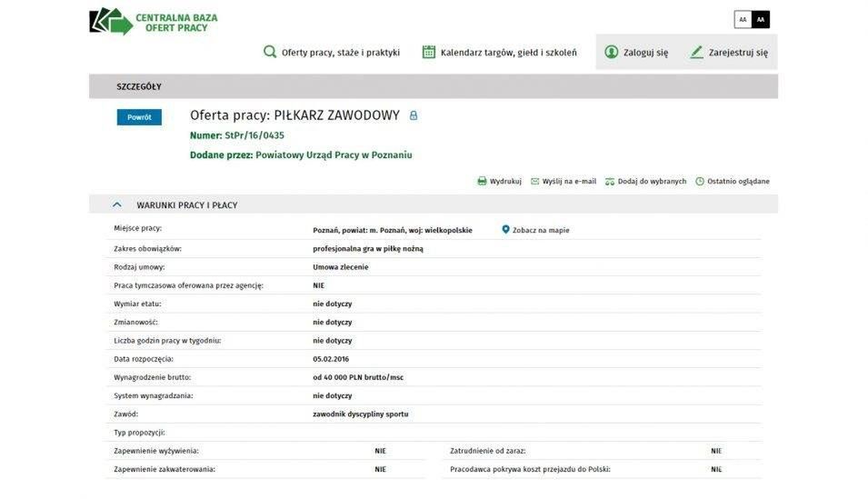Click the Ostatnio oglądane link
This screenshot has height=499, width=868.
pos(738,181)
